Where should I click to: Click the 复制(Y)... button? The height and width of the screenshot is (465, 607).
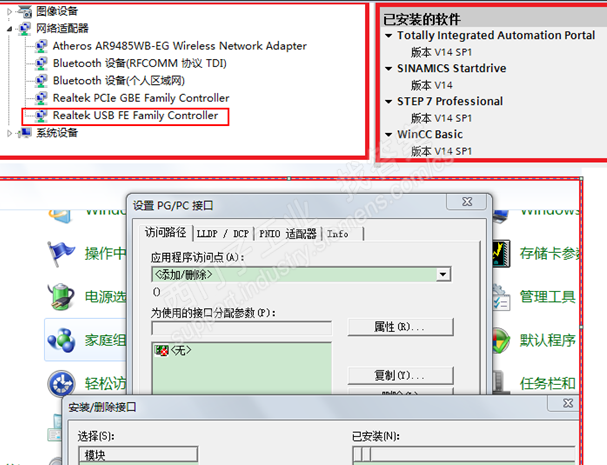click(401, 376)
